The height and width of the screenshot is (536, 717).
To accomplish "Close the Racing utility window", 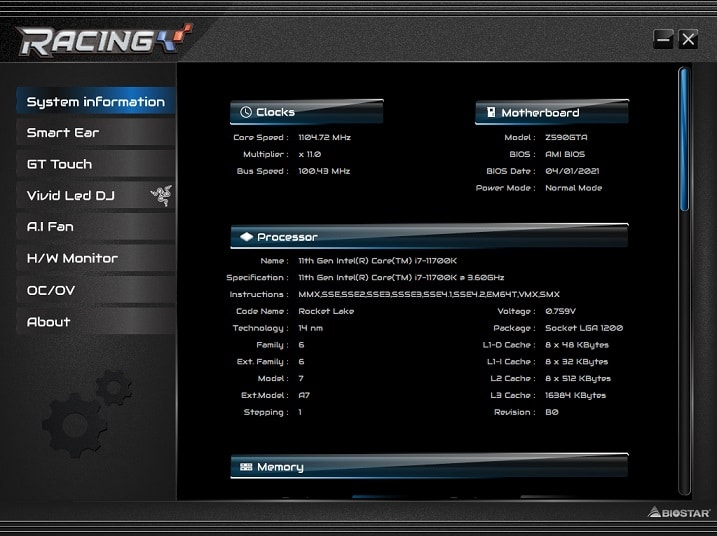I will [688, 39].
